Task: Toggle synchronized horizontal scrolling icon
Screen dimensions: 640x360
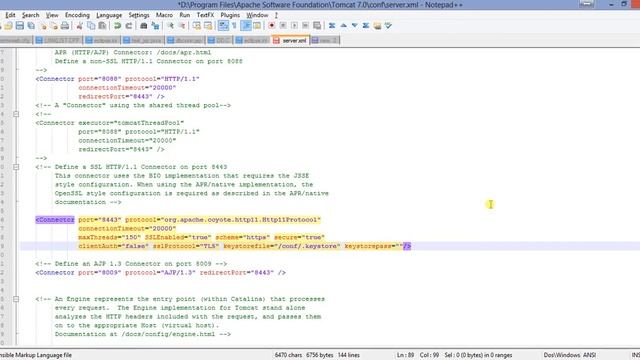Action: pos(208,26)
